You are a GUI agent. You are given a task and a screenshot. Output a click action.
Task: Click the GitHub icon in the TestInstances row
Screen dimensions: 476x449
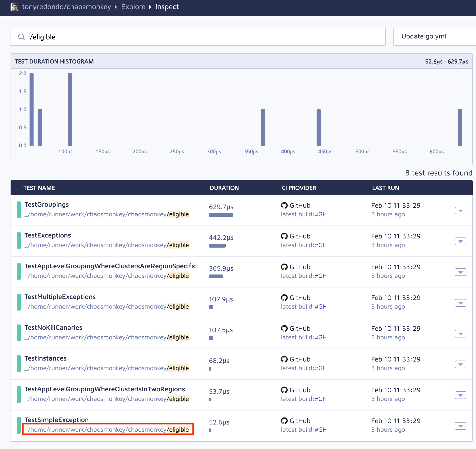[284, 359]
